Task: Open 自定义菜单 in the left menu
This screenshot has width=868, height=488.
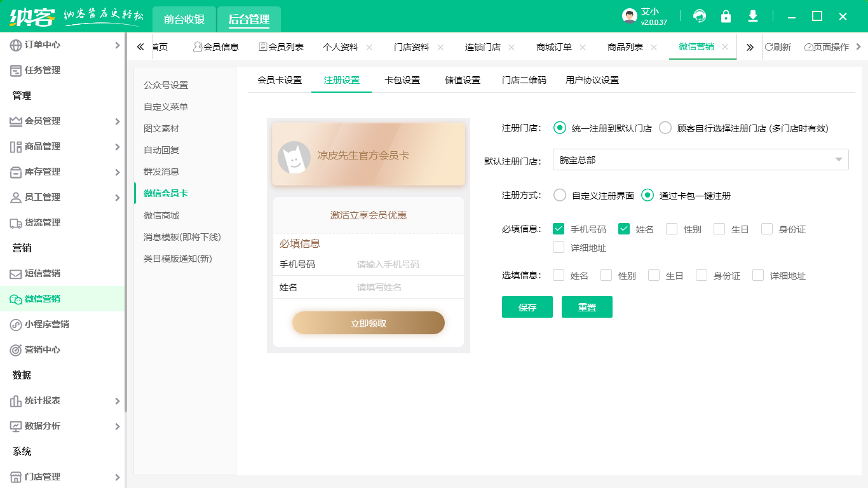Action: tap(166, 107)
